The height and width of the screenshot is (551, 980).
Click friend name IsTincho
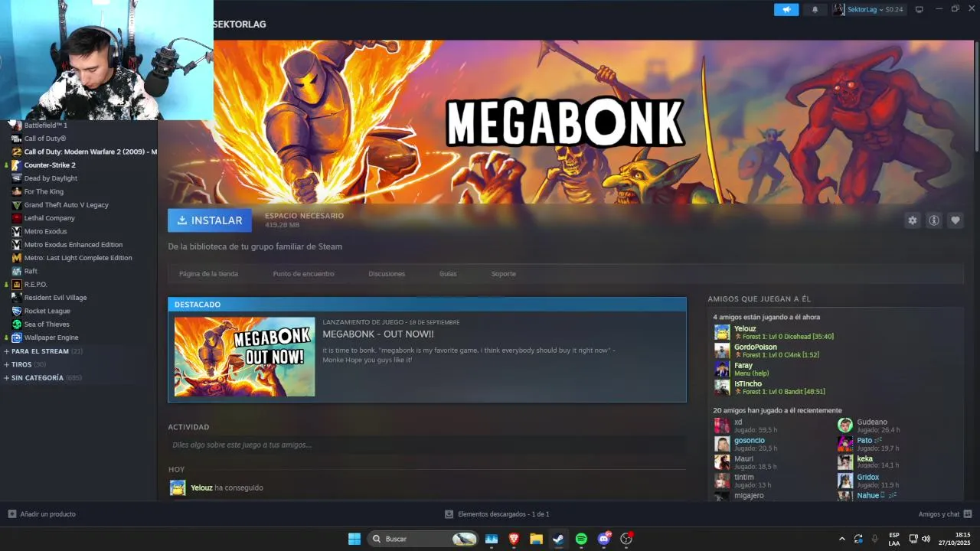[x=748, y=384]
